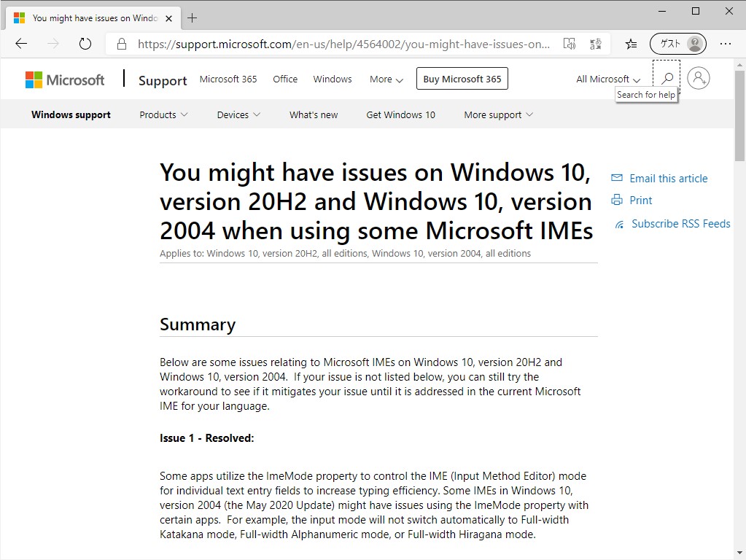Open browser settings and more menu
The image size is (746, 560).
[725, 44]
